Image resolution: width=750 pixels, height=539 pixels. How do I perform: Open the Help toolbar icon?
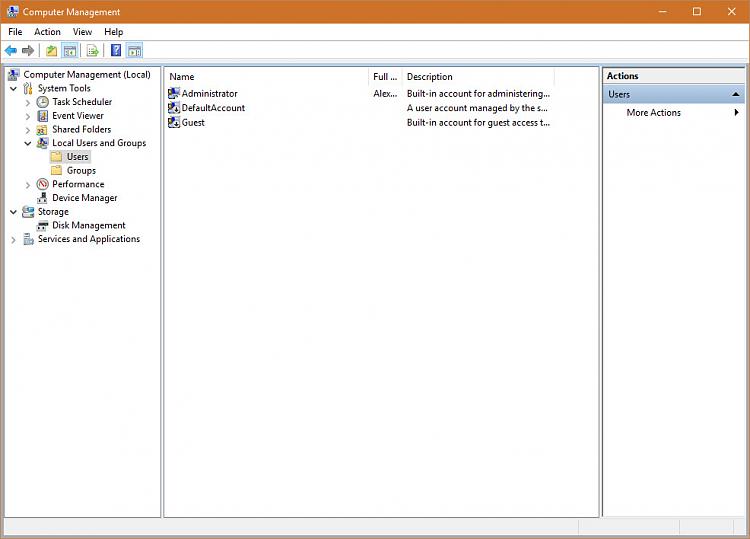(116, 50)
